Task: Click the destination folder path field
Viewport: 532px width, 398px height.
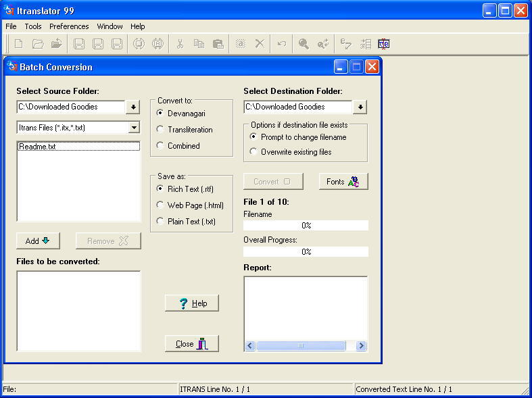Action: click(298, 107)
